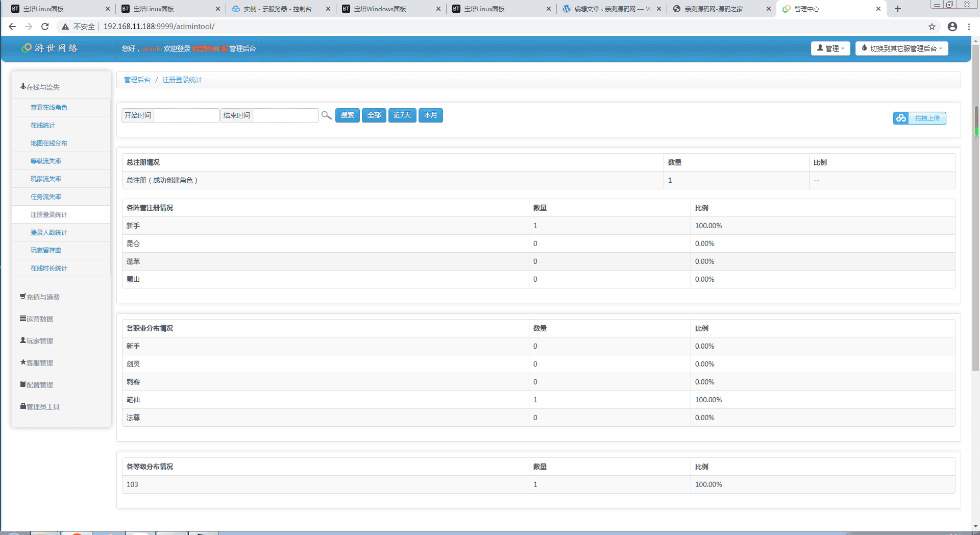Click the cloud upload icon button
This screenshot has width=980, height=535.
[901, 118]
